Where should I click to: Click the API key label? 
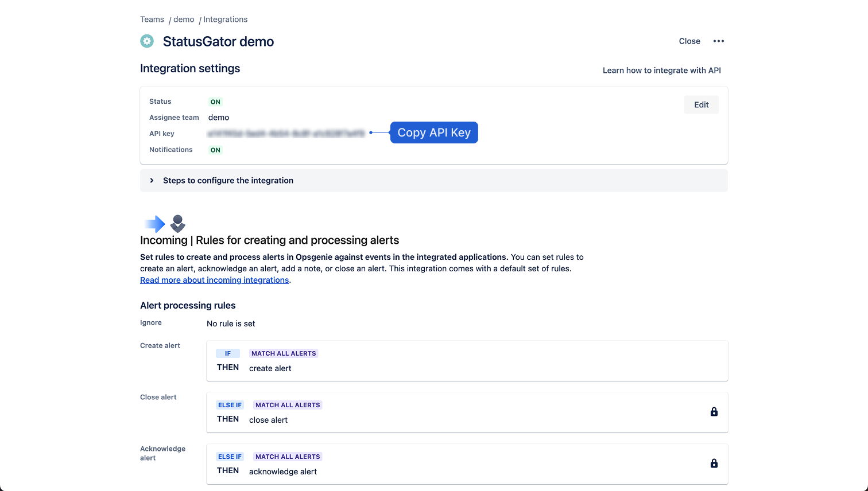[162, 134]
